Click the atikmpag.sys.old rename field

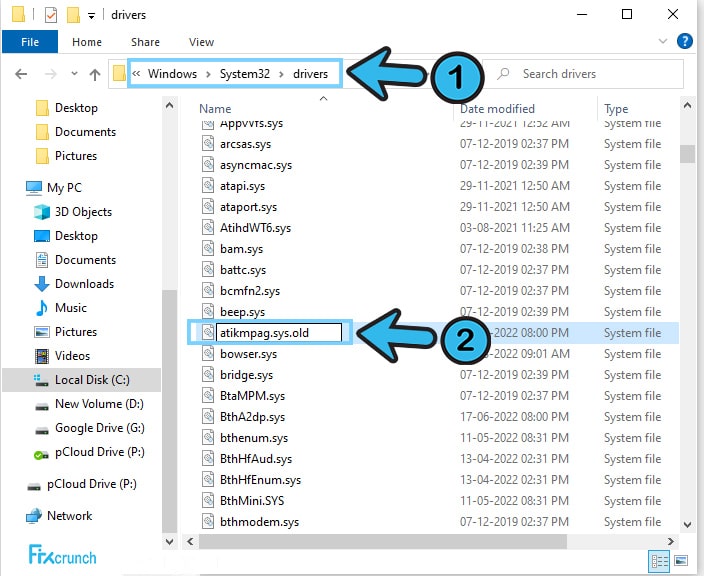tap(279, 333)
